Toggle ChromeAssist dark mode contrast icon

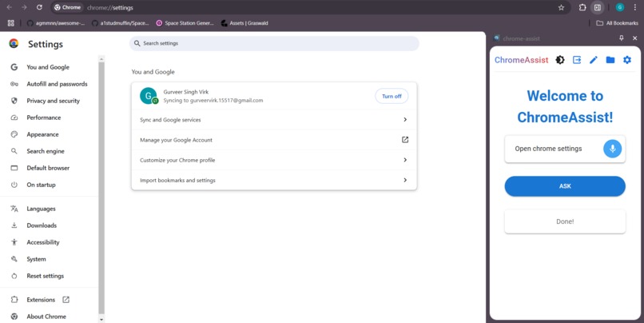(560, 60)
